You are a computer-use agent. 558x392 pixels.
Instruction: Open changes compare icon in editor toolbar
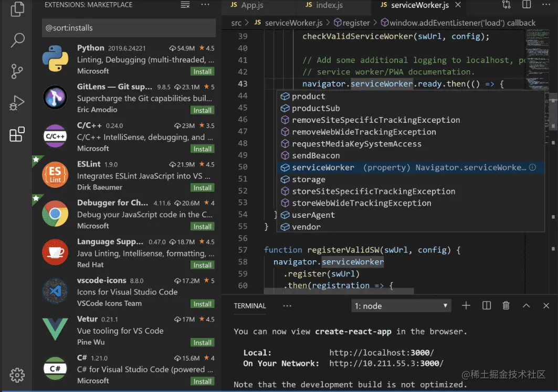(506, 5)
